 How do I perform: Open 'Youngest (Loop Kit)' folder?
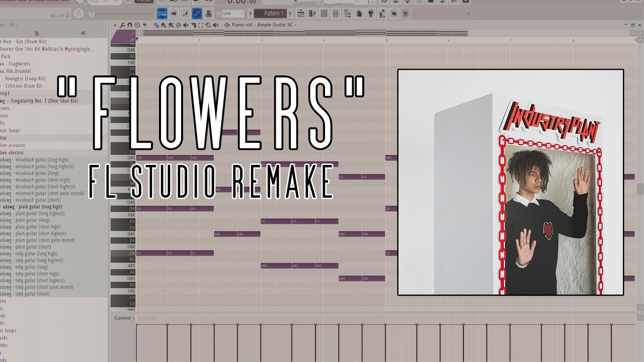point(23,78)
